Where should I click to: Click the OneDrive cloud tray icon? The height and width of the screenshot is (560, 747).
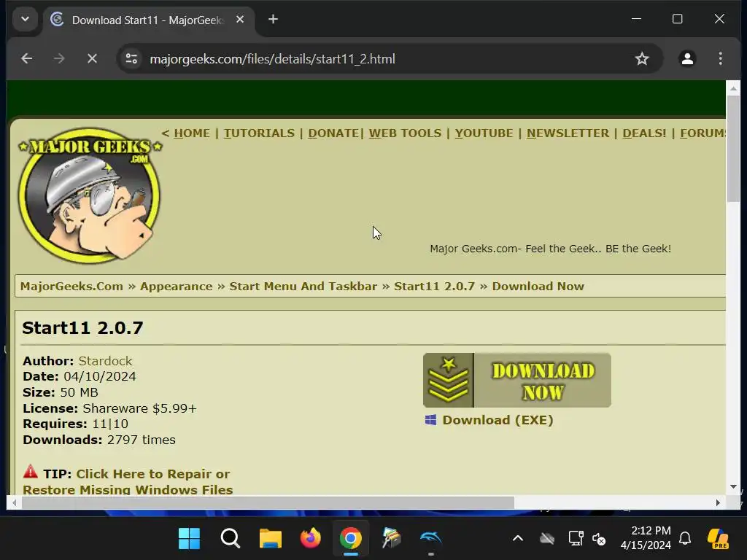547,539
